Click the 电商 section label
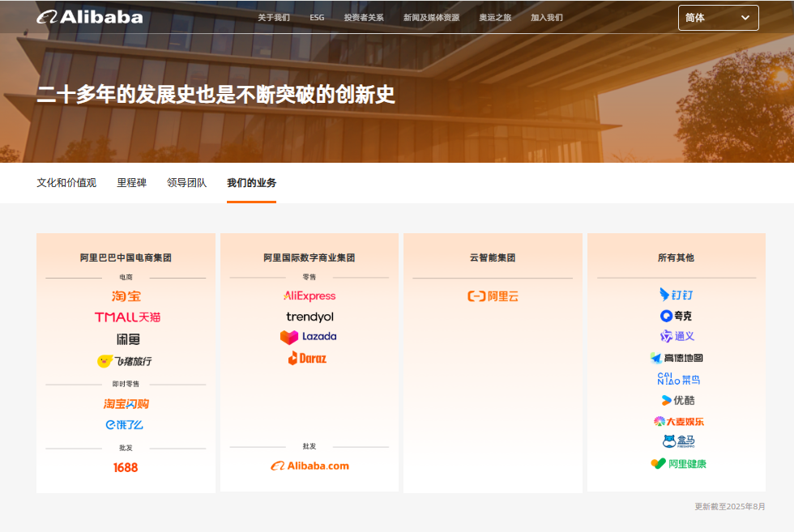 (126, 278)
